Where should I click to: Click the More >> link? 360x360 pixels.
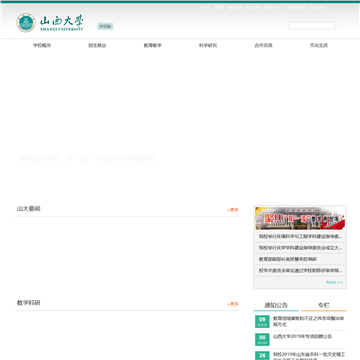pyautogui.click(x=334, y=282)
